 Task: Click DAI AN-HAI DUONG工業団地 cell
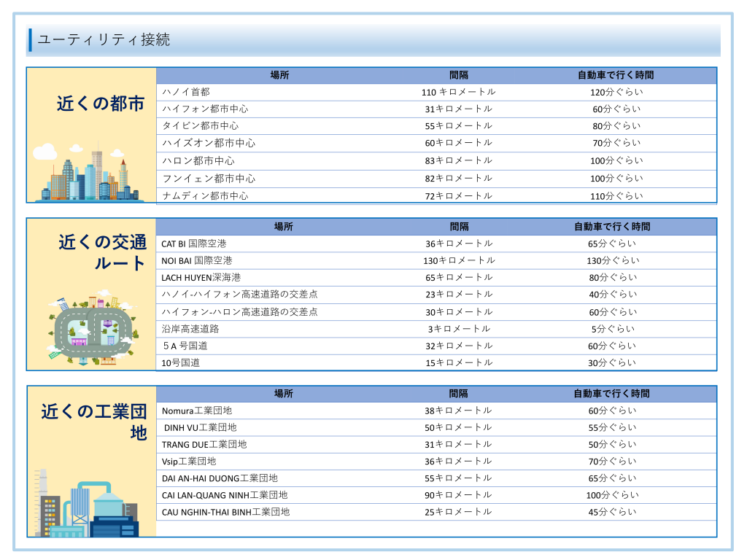click(220, 478)
